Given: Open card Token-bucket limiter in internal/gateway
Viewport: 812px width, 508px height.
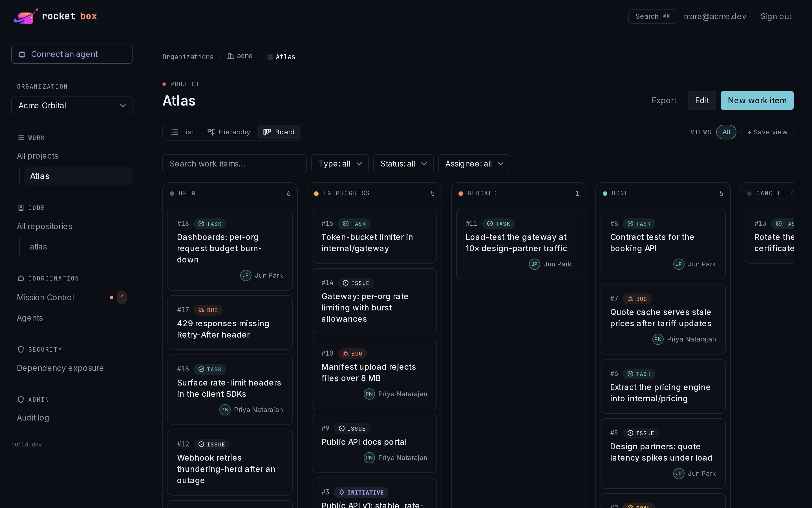Looking at the screenshot, I should 374,236.
